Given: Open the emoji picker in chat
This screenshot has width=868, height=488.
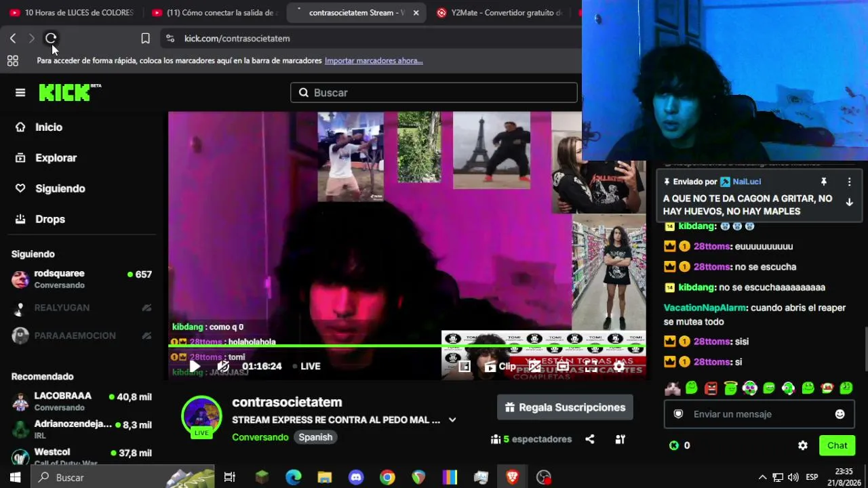Looking at the screenshot, I should [840, 414].
